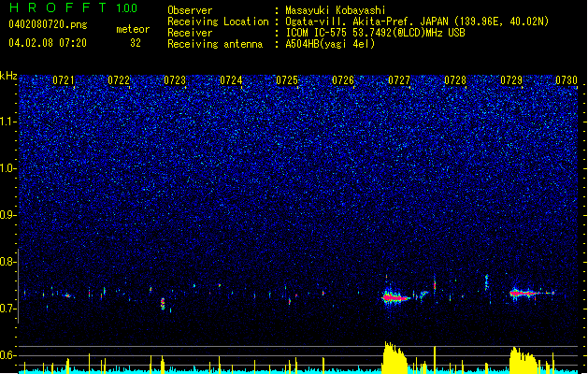
Task: Click the red echo cluster below 0723
Action: click(163, 303)
